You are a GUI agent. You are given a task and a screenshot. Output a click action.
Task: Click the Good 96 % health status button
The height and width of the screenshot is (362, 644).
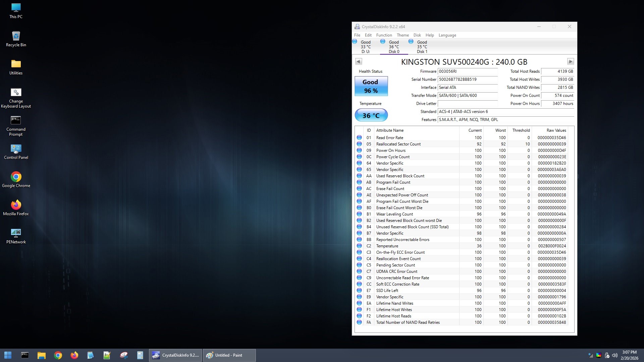click(x=371, y=86)
